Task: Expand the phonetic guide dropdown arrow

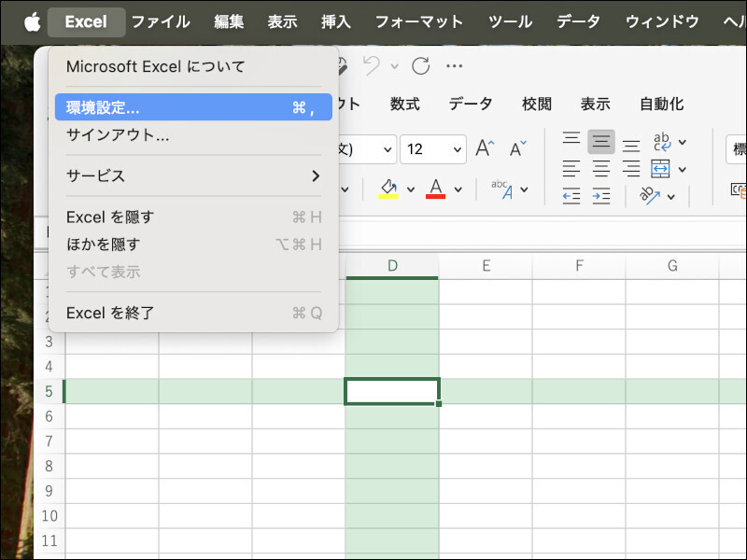Action: pos(524,189)
